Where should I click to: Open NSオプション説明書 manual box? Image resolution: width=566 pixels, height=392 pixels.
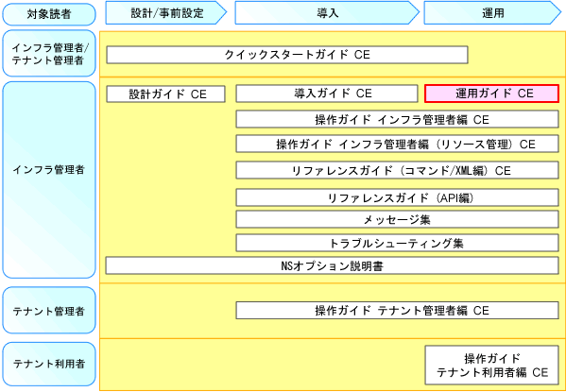332,265
